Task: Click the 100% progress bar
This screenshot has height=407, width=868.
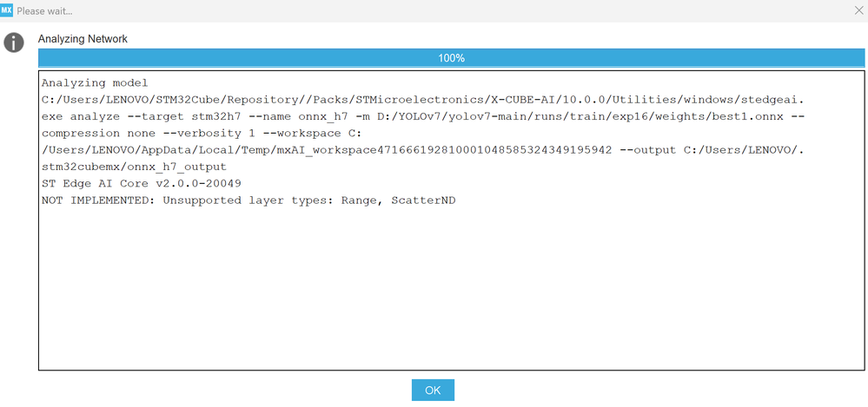Action: [451, 58]
